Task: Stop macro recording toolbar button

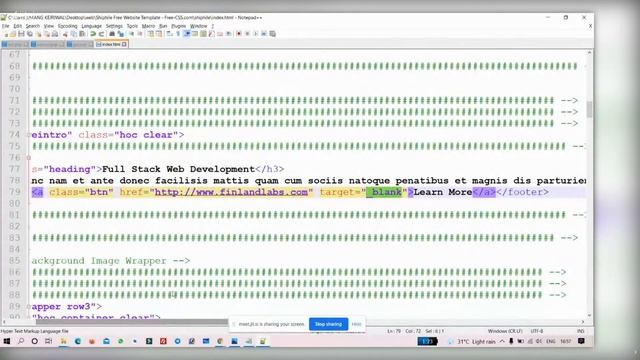Action: tap(247, 34)
